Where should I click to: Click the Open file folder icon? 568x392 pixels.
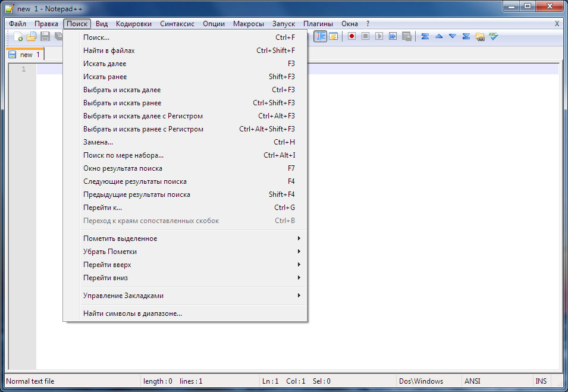point(32,37)
